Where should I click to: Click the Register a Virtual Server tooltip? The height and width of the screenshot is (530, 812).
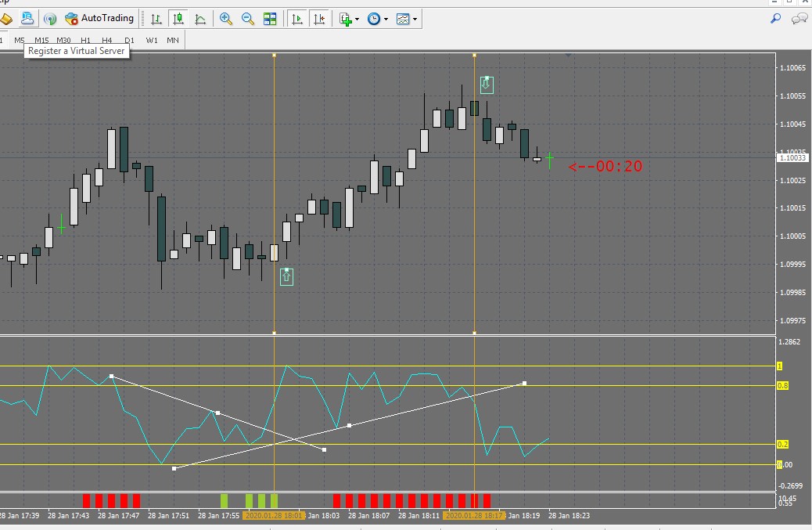pos(77,51)
